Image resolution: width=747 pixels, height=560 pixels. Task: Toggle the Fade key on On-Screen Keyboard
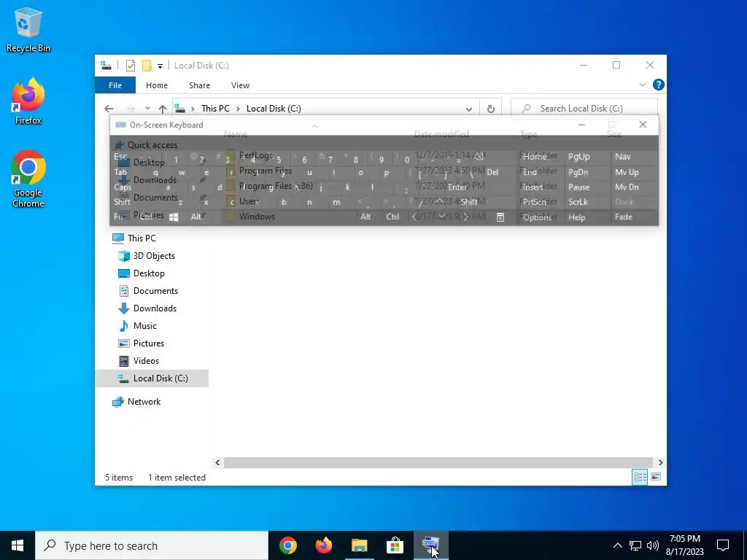pos(624,217)
